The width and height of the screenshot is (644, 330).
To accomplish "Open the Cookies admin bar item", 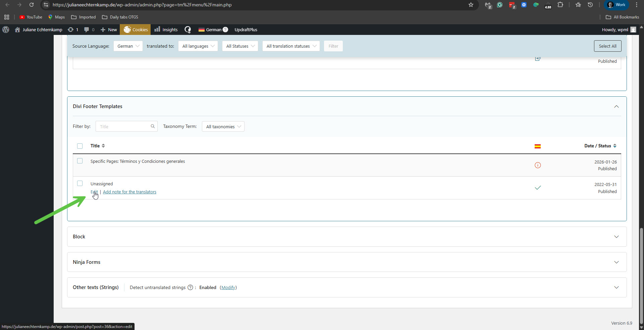I will (136, 30).
